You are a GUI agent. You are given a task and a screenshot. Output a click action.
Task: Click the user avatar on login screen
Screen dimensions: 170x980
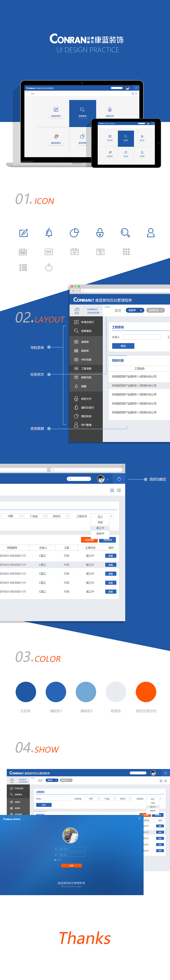coord(70,835)
